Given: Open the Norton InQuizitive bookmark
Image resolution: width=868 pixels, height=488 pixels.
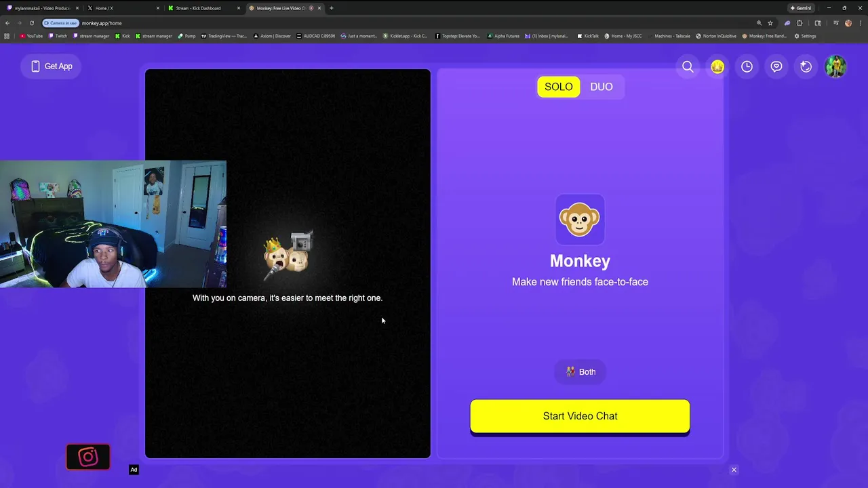Looking at the screenshot, I should (x=717, y=36).
